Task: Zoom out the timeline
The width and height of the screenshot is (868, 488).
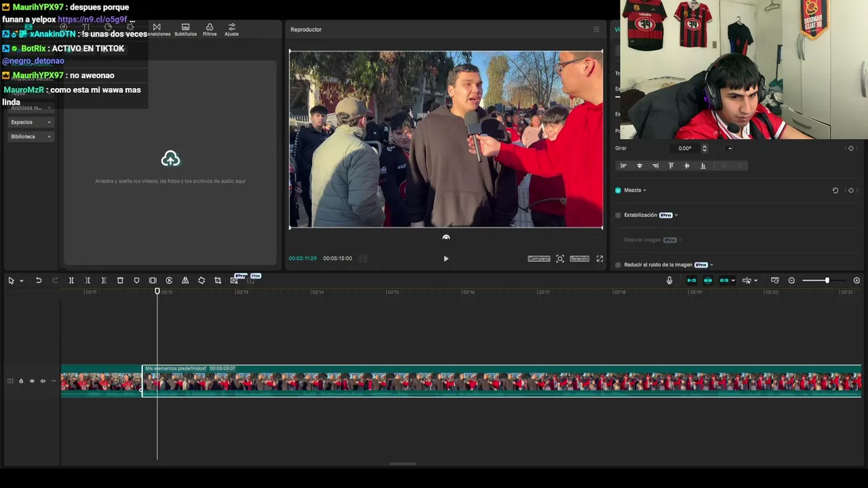Action: pyautogui.click(x=791, y=281)
